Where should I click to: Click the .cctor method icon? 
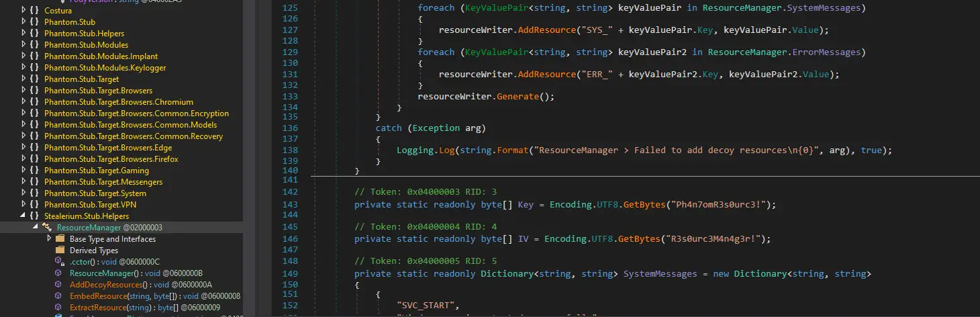(58, 262)
